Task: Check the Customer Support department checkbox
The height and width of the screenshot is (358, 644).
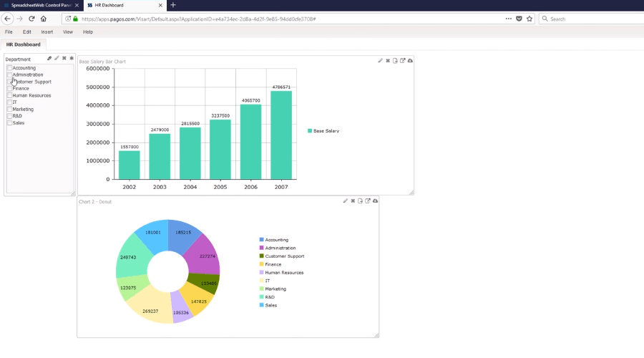Action: [9, 82]
